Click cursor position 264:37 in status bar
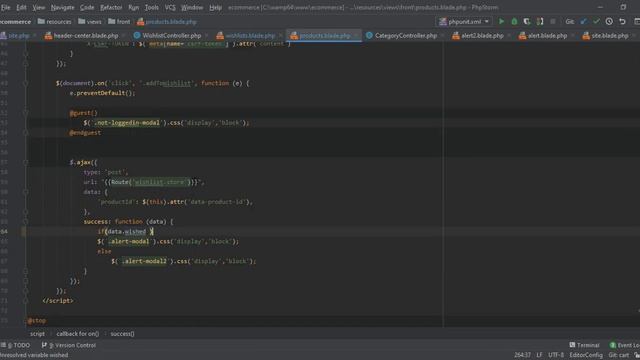Image resolution: width=640 pixels, height=360 pixels. pyautogui.click(x=522, y=355)
